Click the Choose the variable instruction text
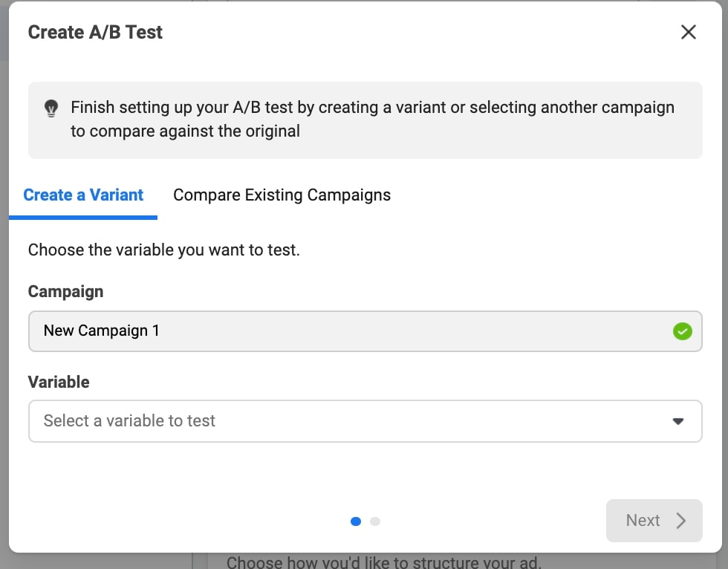 click(163, 250)
